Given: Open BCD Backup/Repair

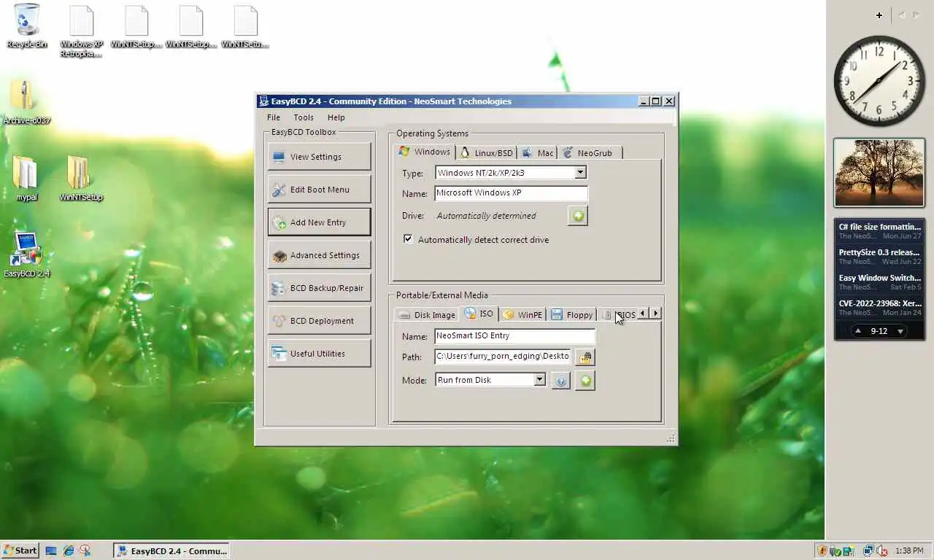Looking at the screenshot, I should pyautogui.click(x=320, y=288).
